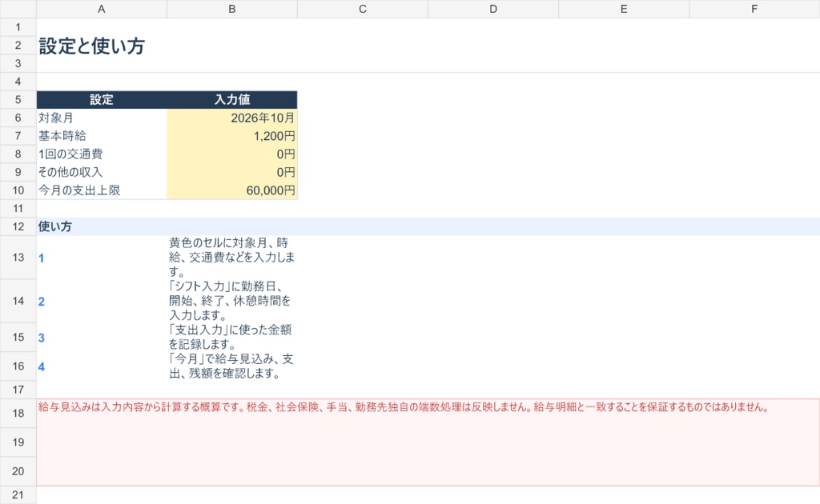The width and height of the screenshot is (820, 504).
Task: Select the 「支出入力」に使った金額 instruction cell
Action: coord(232,338)
